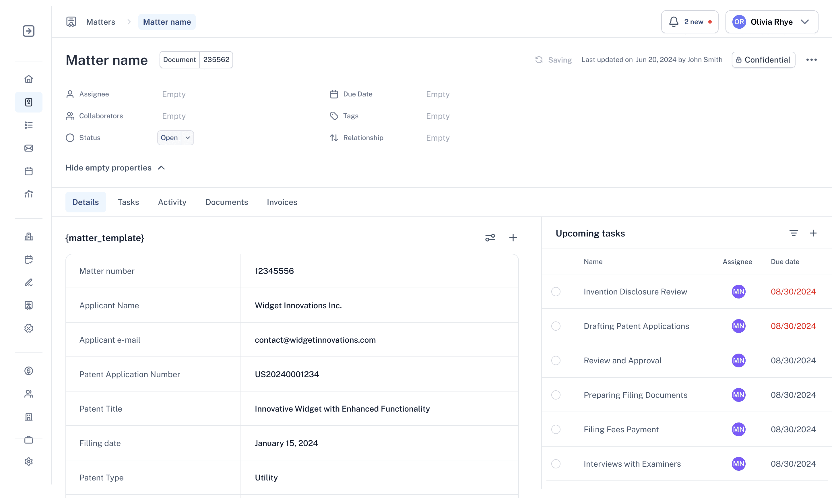Open the calendar-check sidebar icon
This screenshot has width=838, height=504.
(x=28, y=259)
